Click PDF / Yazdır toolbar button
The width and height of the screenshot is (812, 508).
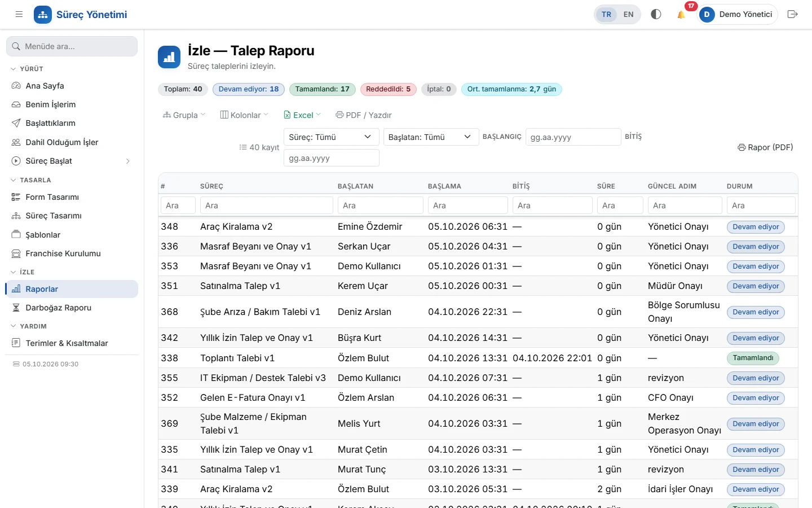tap(364, 115)
